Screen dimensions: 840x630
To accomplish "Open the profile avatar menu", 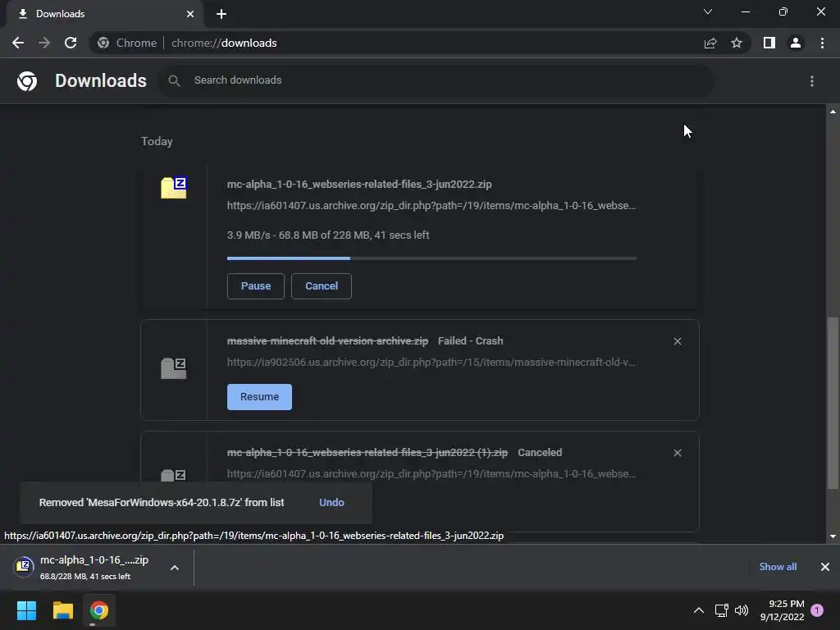I will coord(796,43).
